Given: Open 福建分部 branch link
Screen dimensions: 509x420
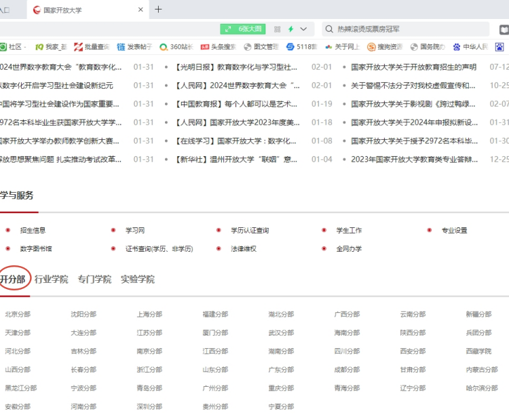Looking at the screenshot, I should click(216, 314).
